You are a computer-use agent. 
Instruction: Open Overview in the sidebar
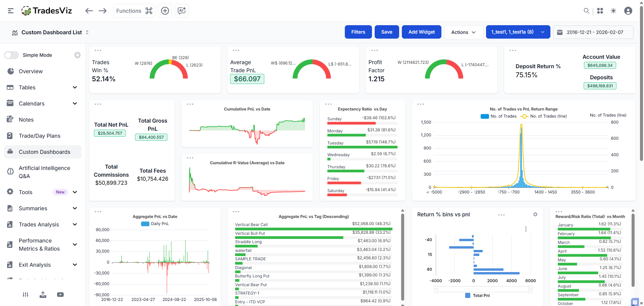tap(31, 71)
